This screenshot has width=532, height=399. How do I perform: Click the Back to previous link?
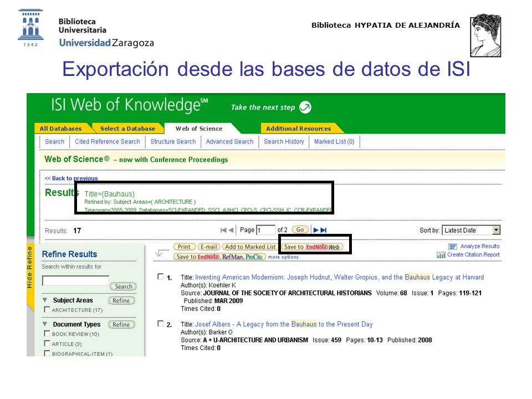[x=71, y=178]
